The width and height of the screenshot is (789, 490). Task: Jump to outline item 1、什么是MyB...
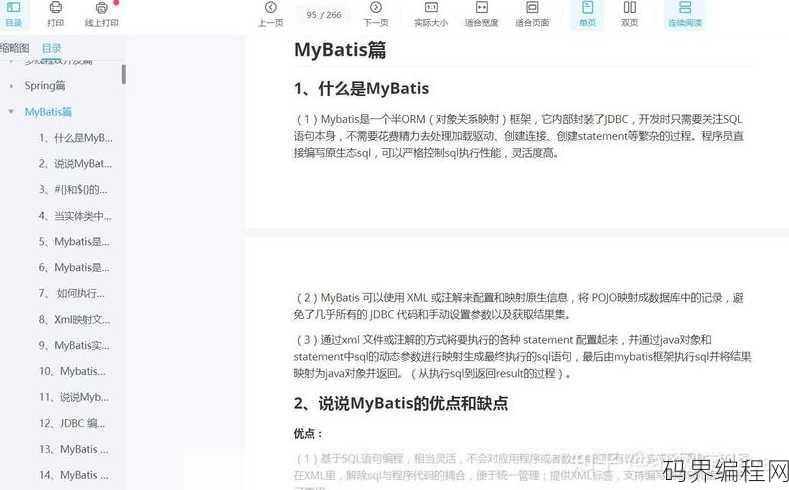pyautogui.click(x=76, y=138)
